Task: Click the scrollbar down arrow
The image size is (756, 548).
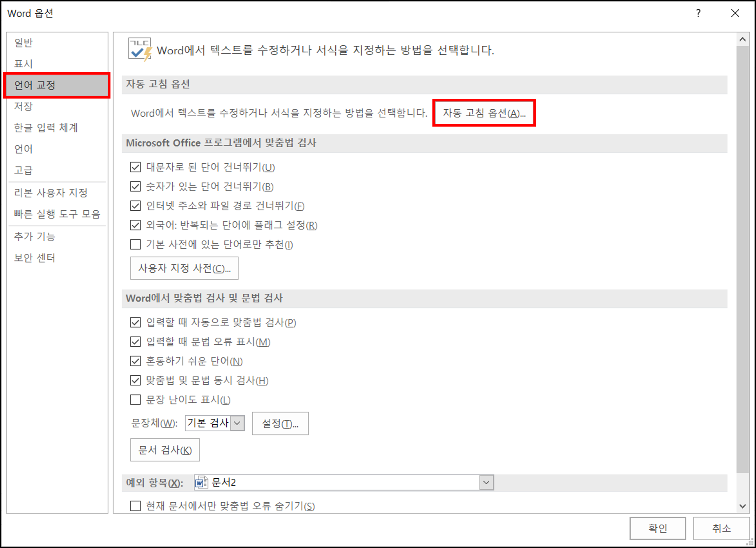Action: point(742,506)
